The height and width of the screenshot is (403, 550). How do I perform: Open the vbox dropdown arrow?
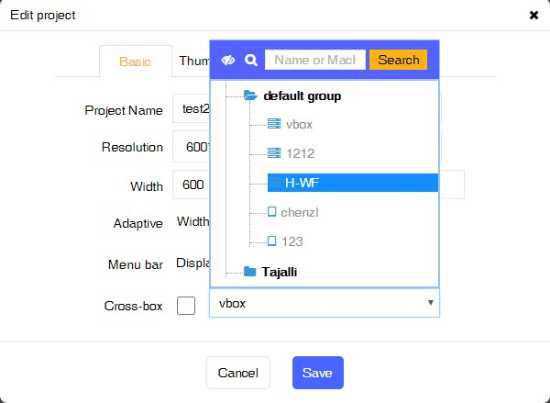(x=430, y=302)
